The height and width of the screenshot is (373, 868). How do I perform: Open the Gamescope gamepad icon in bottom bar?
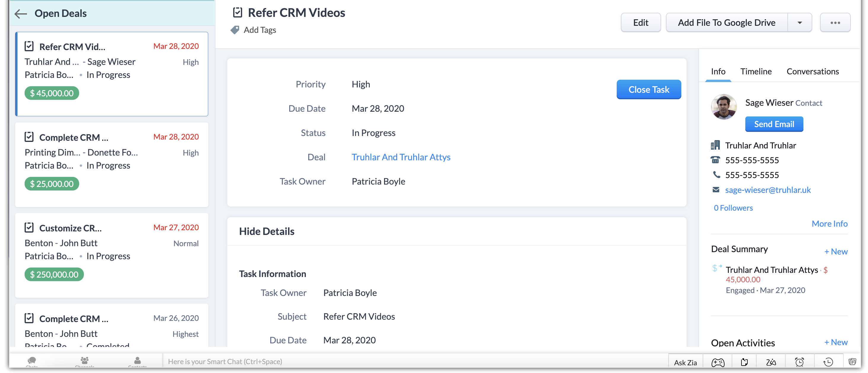(717, 362)
